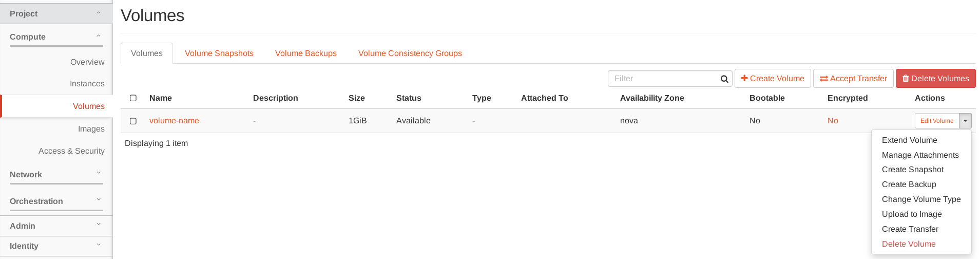This screenshot has width=980, height=259.
Task: Focus the Filter text field
Action: click(x=665, y=79)
